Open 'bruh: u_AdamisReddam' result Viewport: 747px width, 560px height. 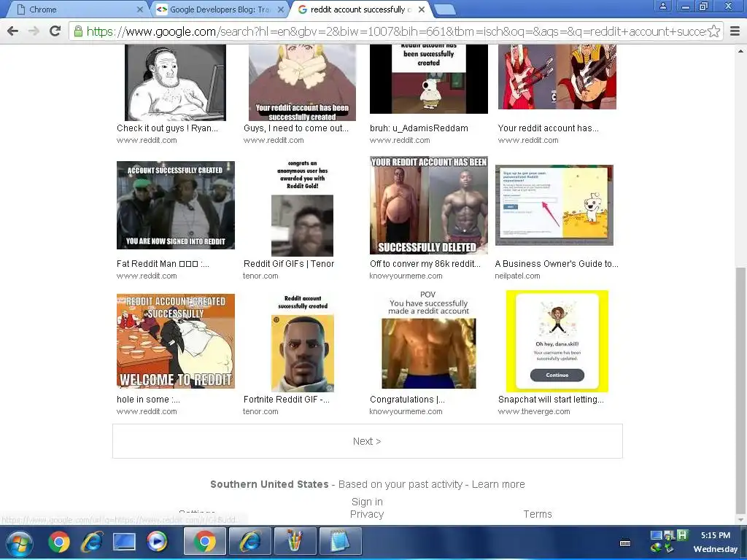(x=419, y=128)
